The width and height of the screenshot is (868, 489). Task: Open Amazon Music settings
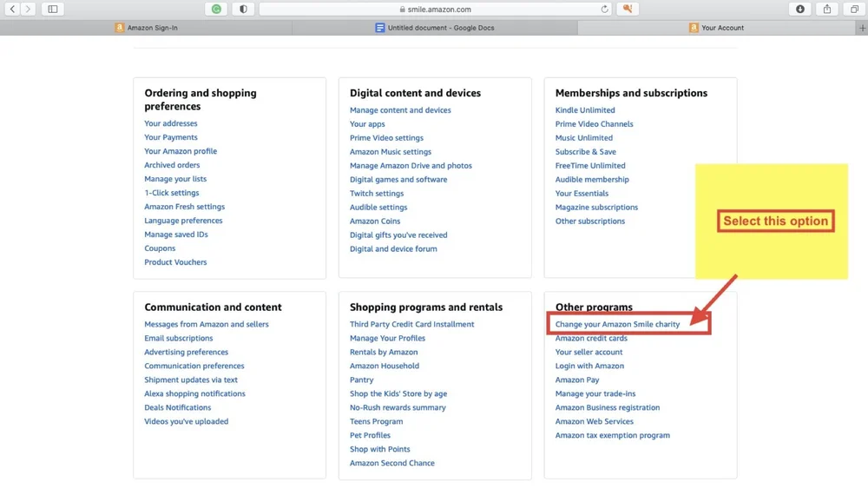click(391, 152)
